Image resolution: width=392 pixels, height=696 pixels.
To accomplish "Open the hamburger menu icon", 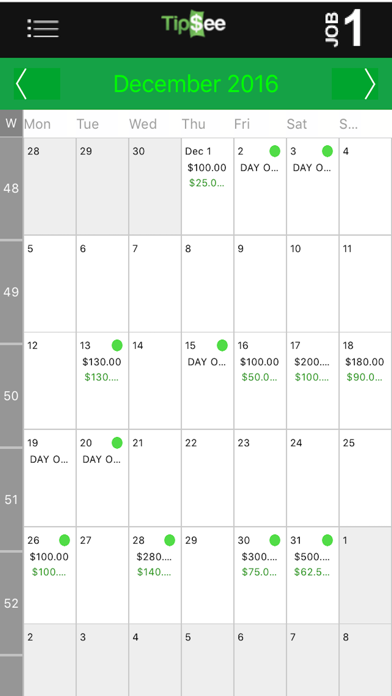I will pos(43,28).
